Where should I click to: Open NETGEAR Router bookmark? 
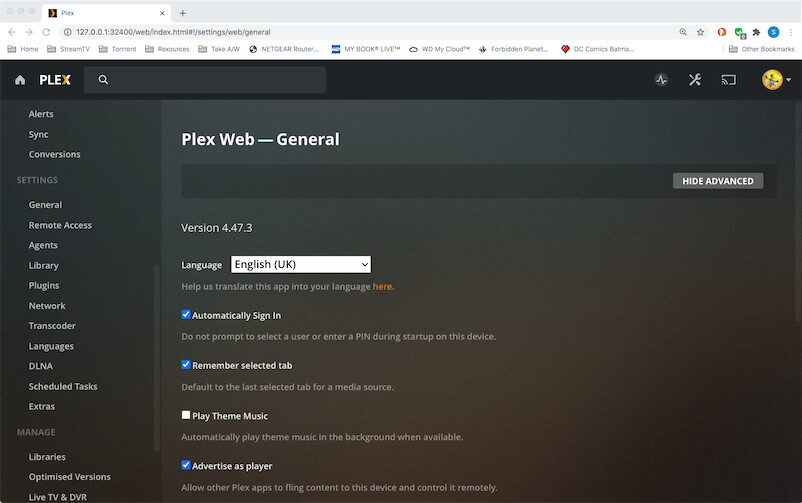coord(284,49)
